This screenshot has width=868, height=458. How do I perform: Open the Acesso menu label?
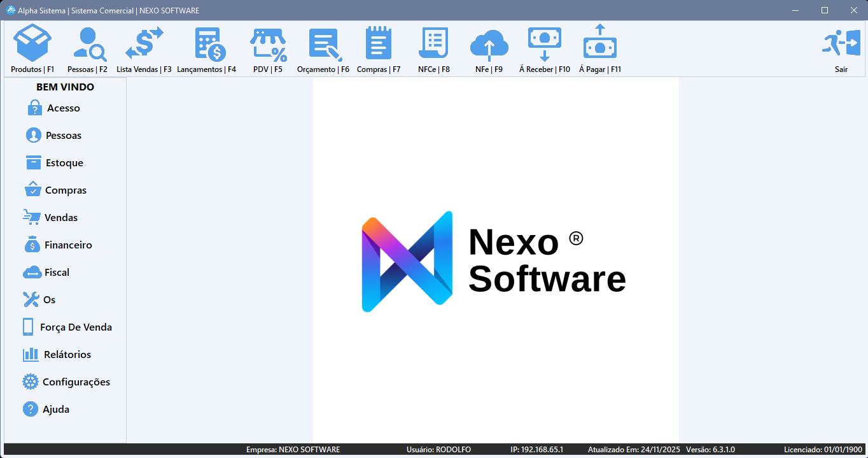click(x=64, y=108)
